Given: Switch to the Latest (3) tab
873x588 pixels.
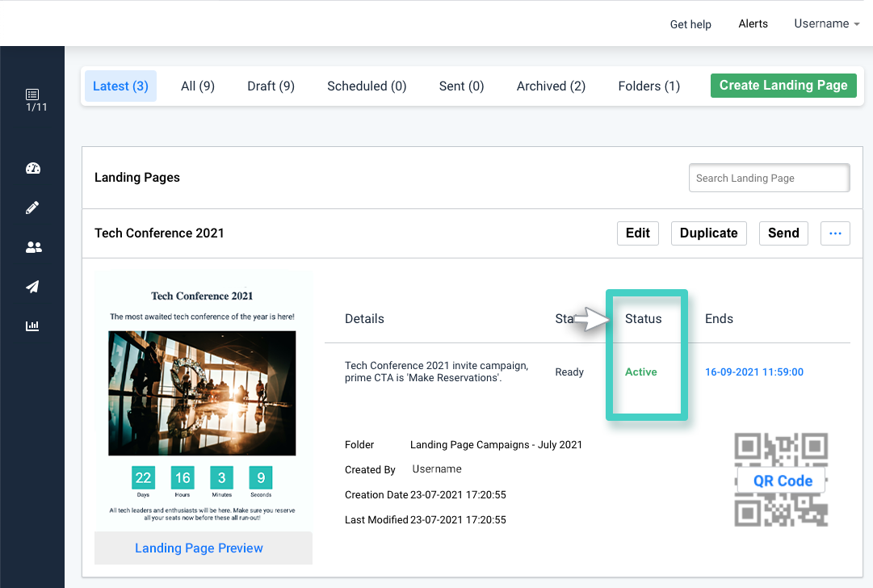Looking at the screenshot, I should 120,86.
